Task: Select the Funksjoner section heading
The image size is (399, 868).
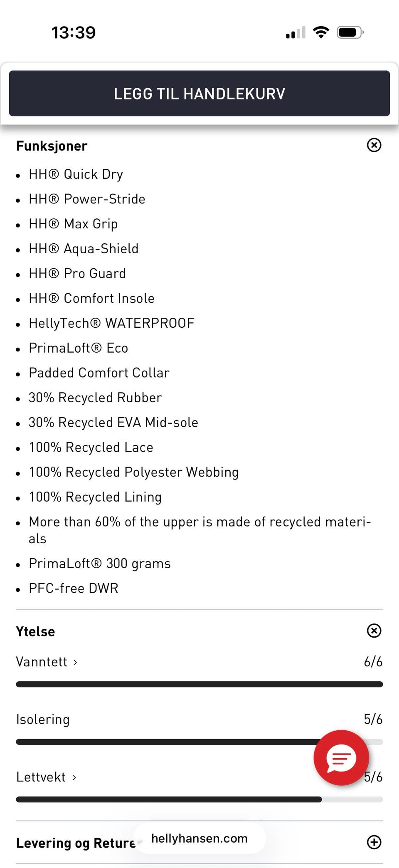Action: pos(52,146)
